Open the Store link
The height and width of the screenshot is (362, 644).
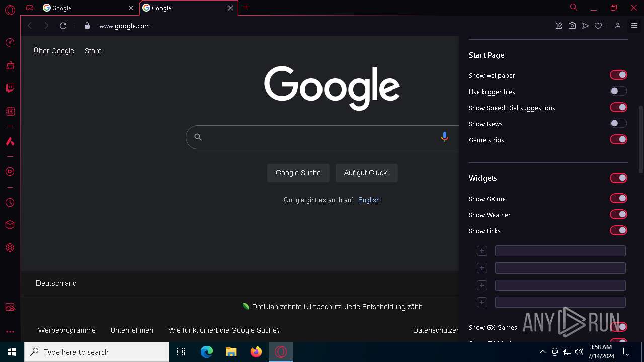[x=93, y=51]
